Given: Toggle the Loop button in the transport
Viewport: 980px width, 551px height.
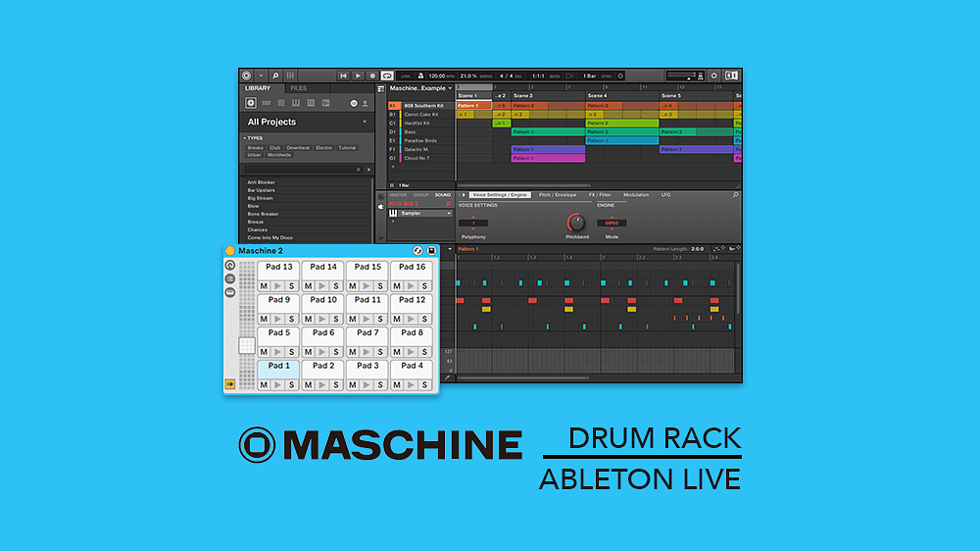Looking at the screenshot, I should point(387,75).
